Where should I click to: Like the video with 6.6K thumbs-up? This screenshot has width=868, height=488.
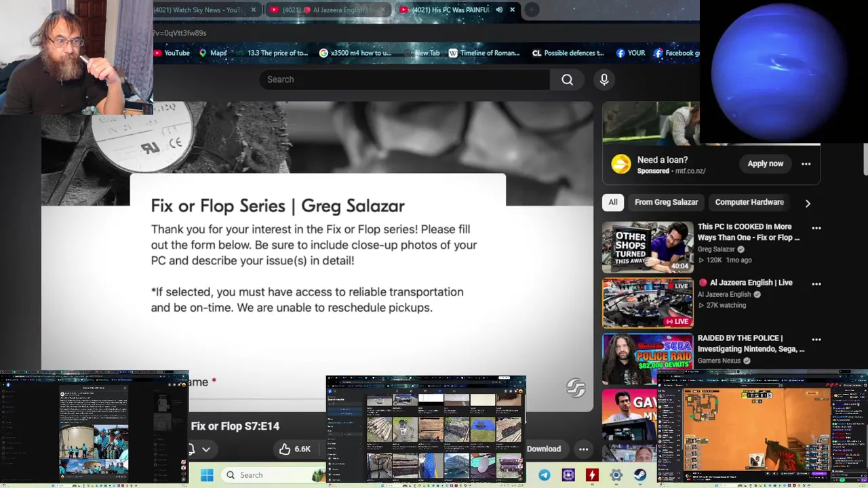[x=295, y=449]
